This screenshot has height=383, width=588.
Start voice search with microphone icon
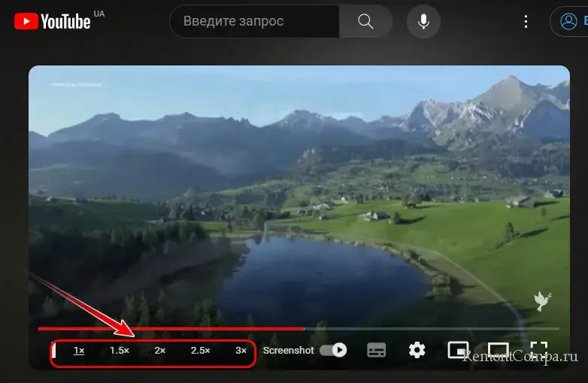[x=423, y=22]
